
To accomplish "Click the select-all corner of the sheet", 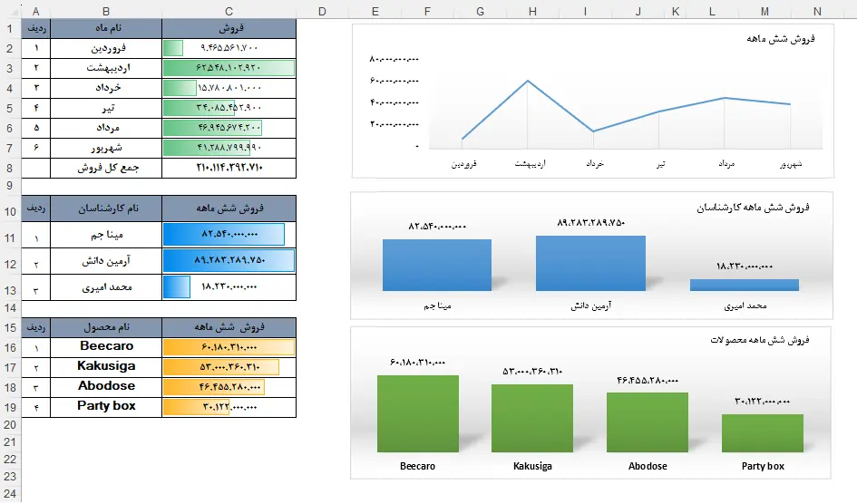I will coord(10,11).
